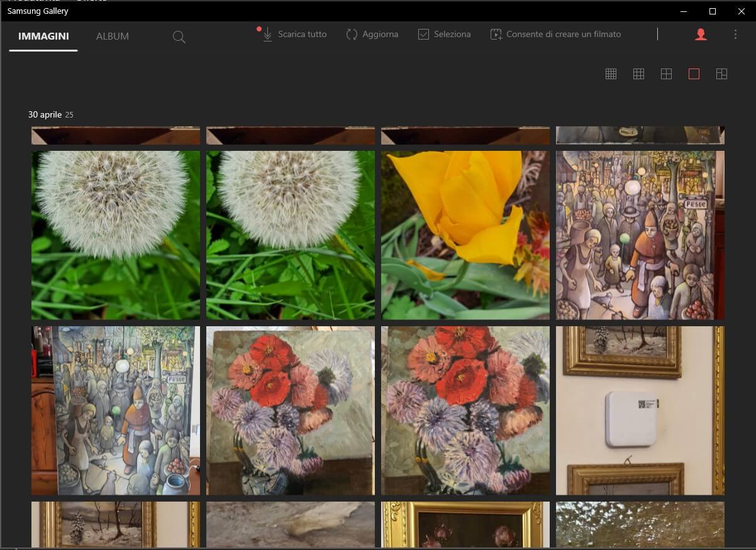
Task: Select the red highlighted single-square view
Action: 694,74
